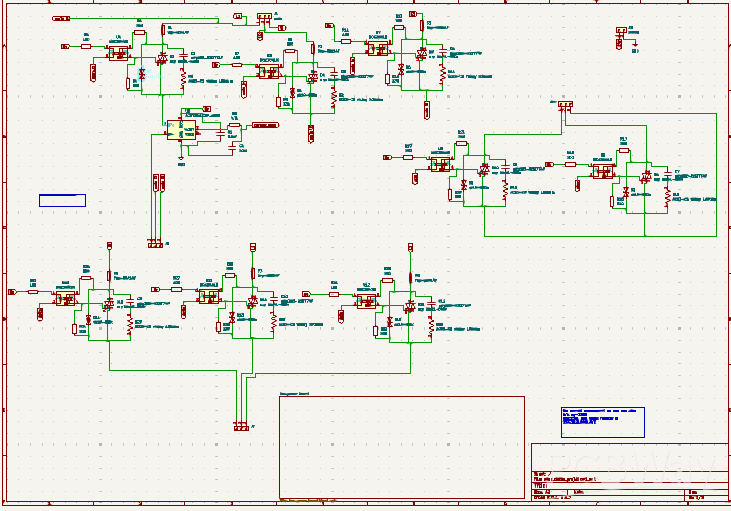Select the blue-bordered text note near the title block
The height and width of the screenshot is (511, 731).
[x=602, y=421]
